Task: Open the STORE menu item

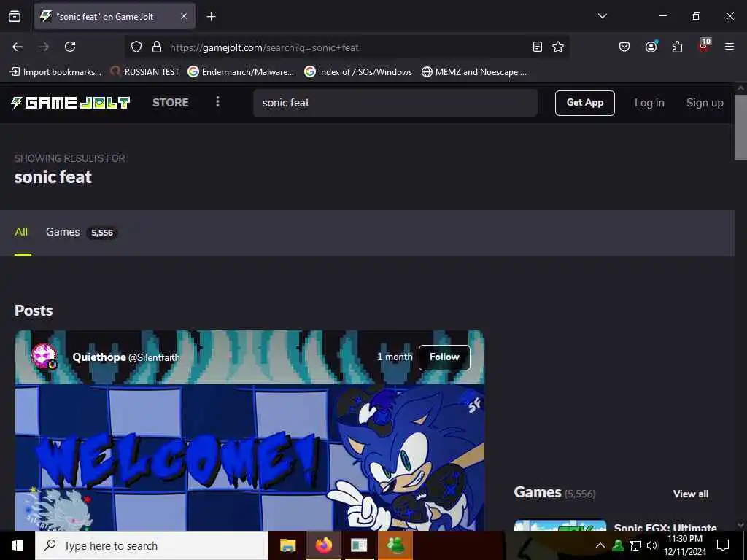Action: pos(171,102)
